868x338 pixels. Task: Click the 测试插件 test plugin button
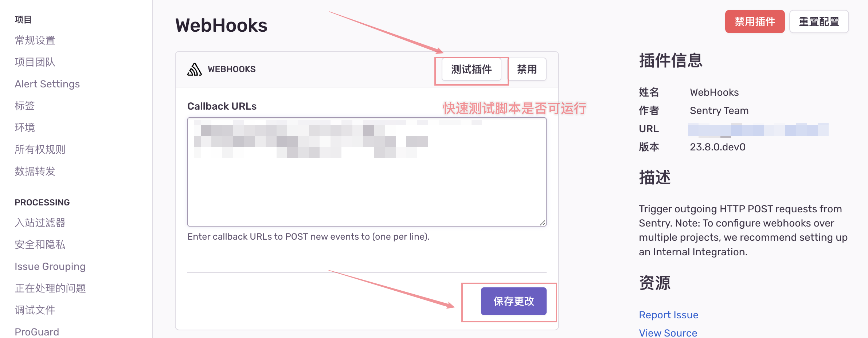click(471, 69)
